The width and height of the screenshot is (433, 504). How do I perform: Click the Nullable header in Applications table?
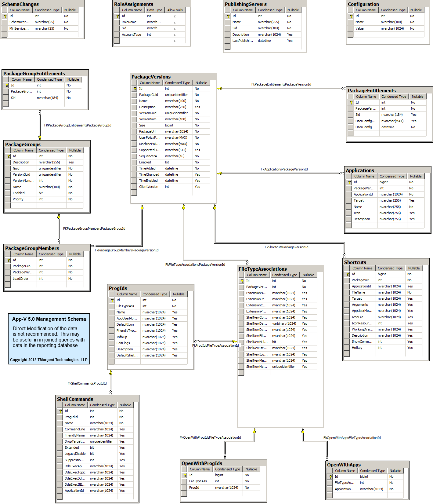tap(416, 176)
